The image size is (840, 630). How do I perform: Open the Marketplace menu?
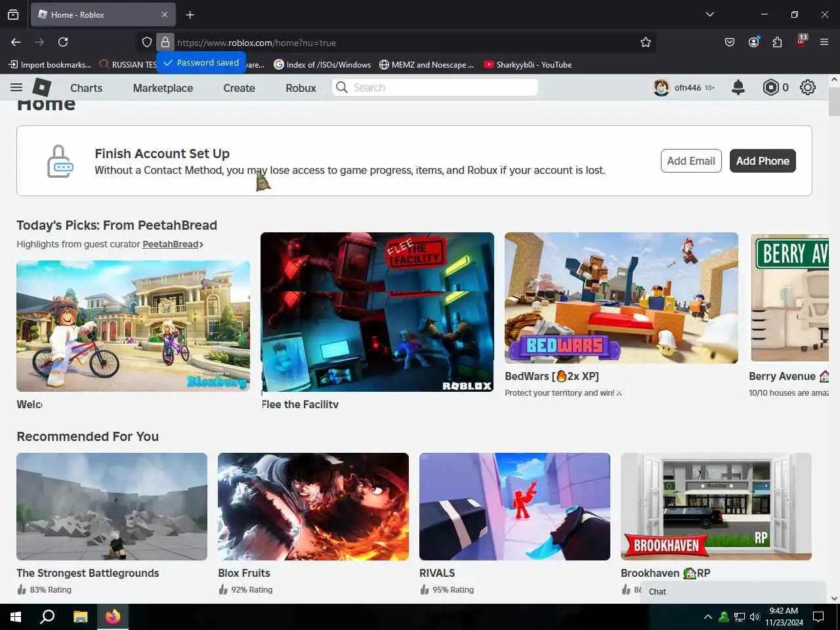[x=163, y=88]
